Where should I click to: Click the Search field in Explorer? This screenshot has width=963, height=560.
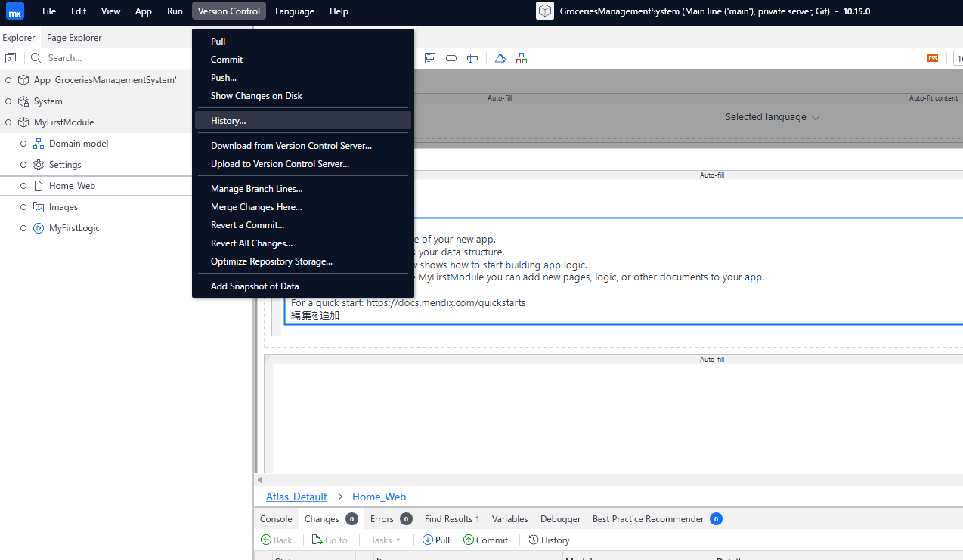tap(91, 57)
